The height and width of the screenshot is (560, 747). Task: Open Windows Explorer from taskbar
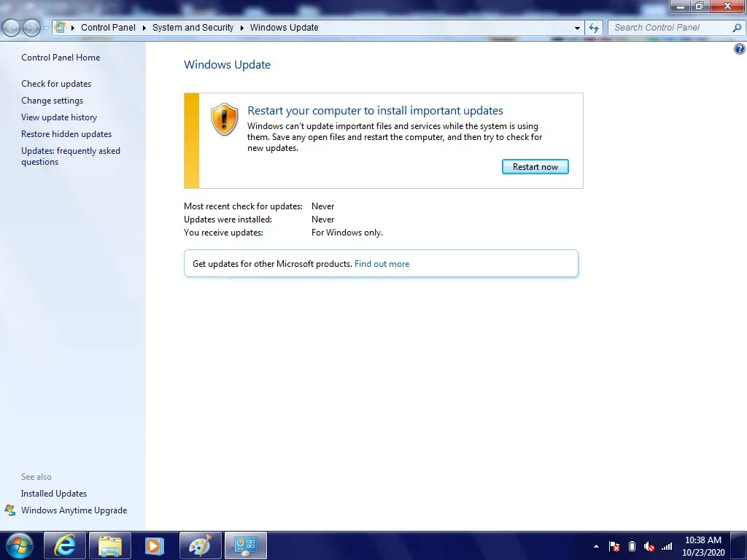click(x=110, y=545)
